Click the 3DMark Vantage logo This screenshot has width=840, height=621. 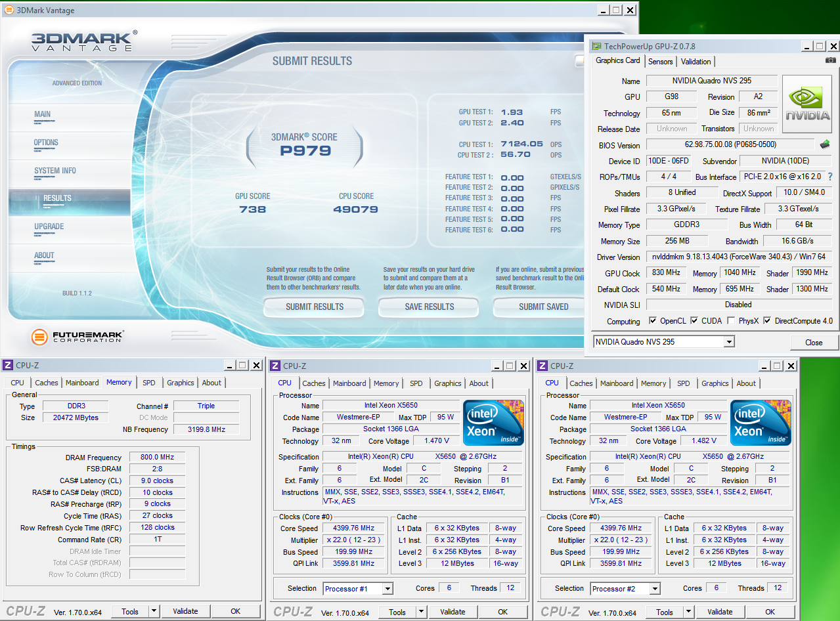point(84,41)
